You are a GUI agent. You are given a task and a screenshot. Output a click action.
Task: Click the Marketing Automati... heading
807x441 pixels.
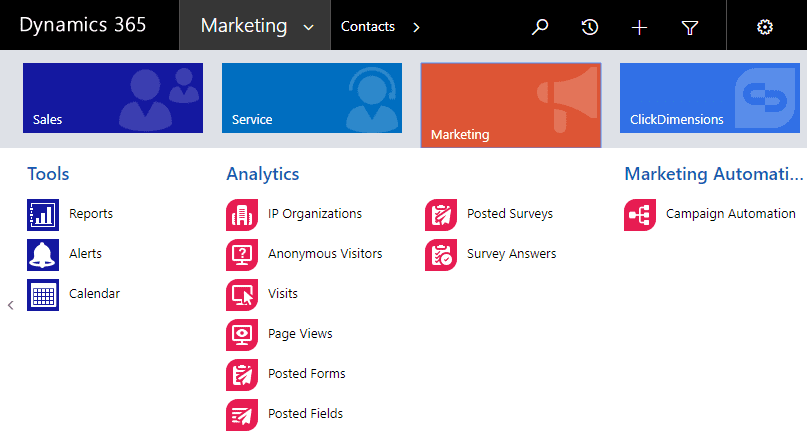(x=714, y=174)
